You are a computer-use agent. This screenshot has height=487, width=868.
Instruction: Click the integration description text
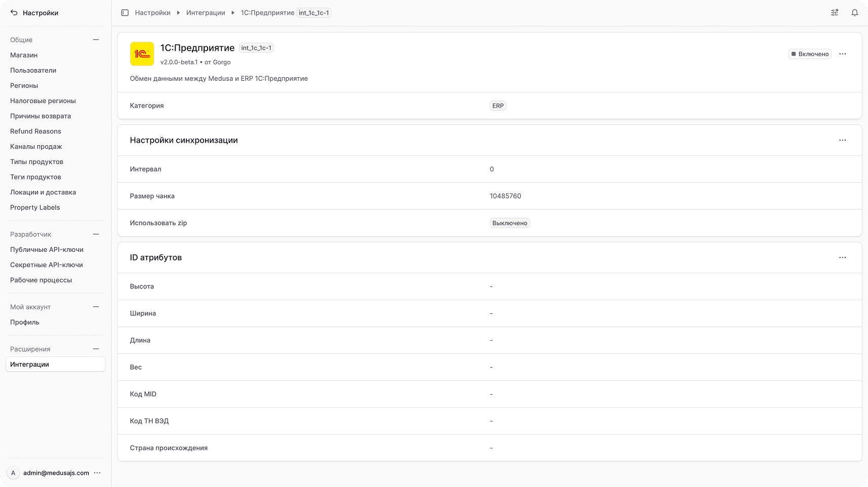(219, 78)
